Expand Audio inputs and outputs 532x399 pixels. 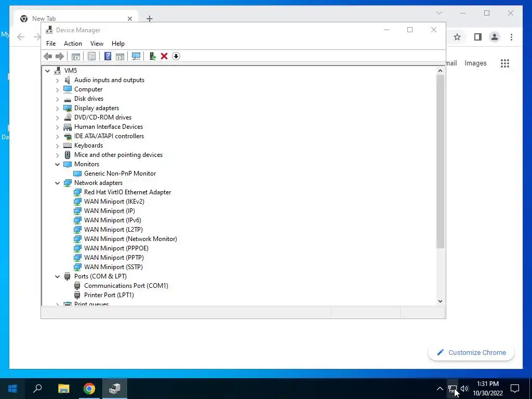pos(57,81)
